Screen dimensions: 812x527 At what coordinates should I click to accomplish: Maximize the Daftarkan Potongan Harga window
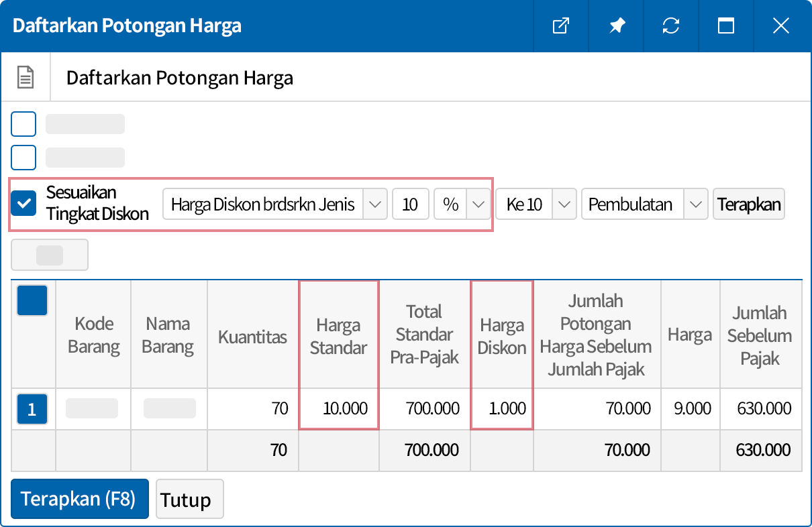coord(726,26)
